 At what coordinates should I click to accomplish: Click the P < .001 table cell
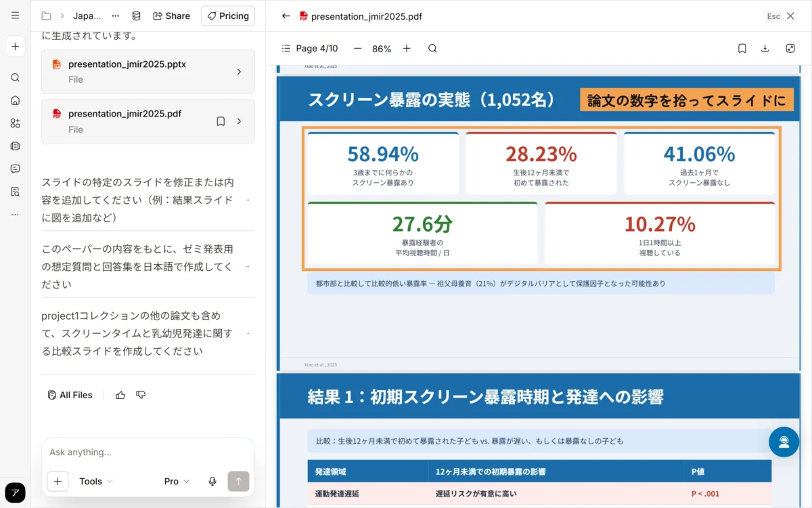(x=705, y=494)
